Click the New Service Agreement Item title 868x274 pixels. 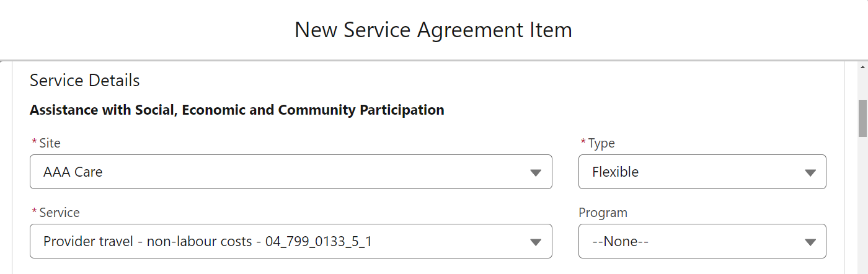tap(433, 30)
